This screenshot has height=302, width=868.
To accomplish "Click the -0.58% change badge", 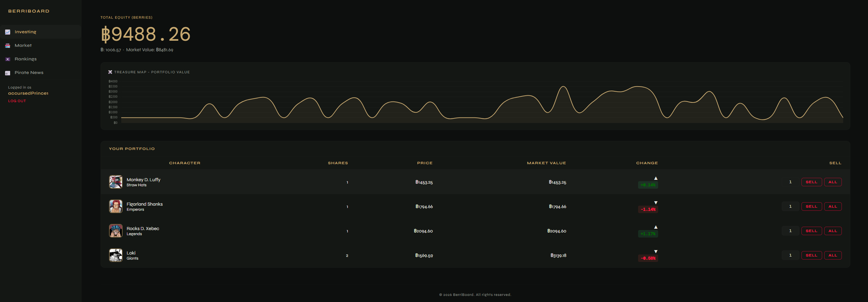I will (x=648, y=258).
